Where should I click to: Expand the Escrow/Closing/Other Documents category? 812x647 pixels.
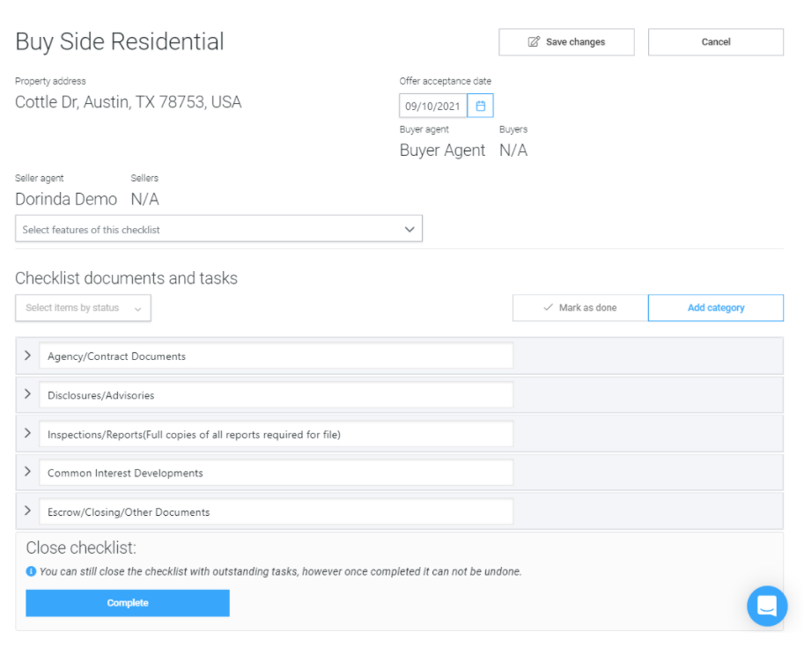(27, 511)
